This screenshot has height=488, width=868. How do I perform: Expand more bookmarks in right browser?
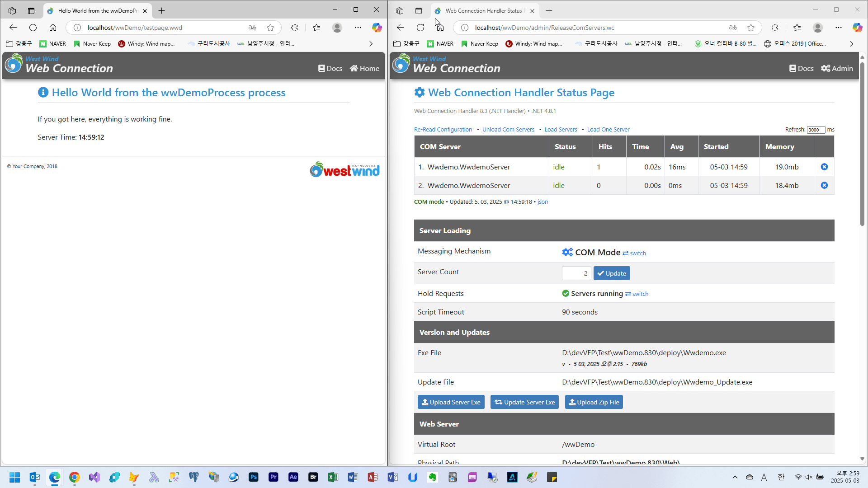point(852,44)
